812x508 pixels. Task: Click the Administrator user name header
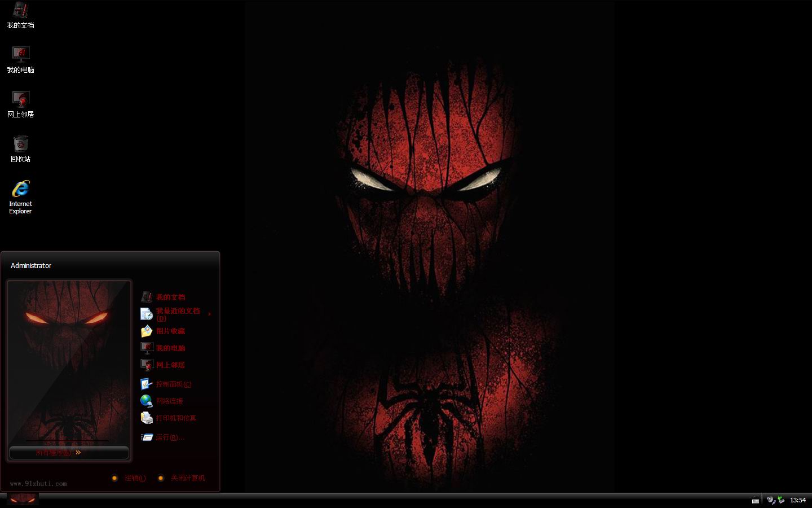coord(31,266)
